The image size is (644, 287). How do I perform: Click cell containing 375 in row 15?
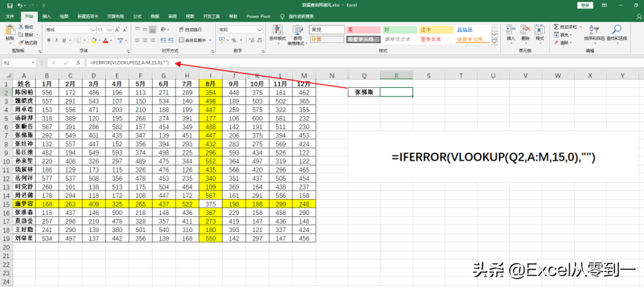tap(211, 204)
